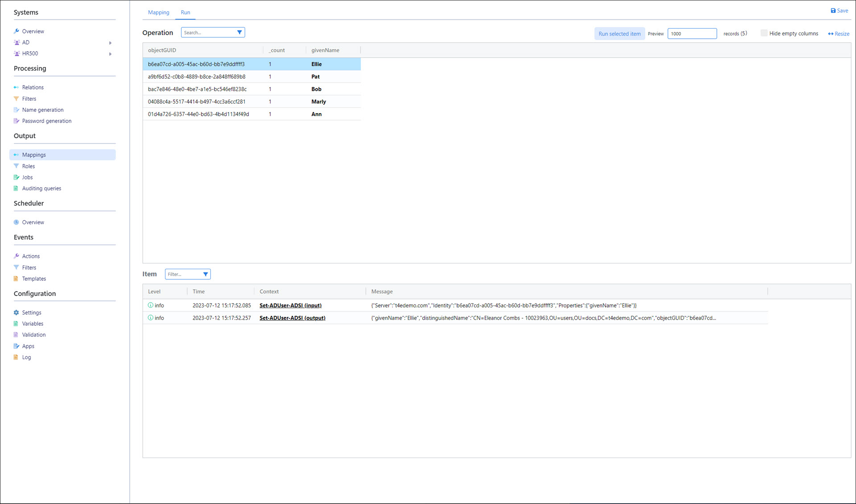Click the Resize arrows icon
The width and height of the screenshot is (856, 504).
click(831, 34)
